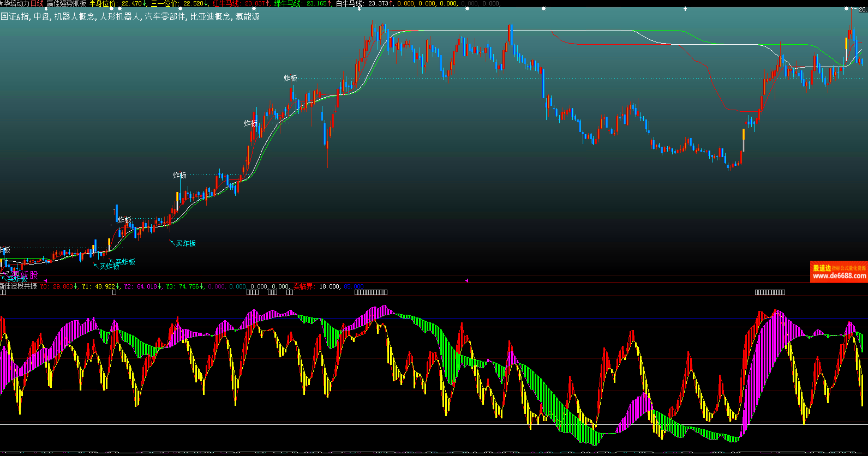Visit the www.de6688.com link
Viewport: 868px width, 456px height.
pos(839,276)
